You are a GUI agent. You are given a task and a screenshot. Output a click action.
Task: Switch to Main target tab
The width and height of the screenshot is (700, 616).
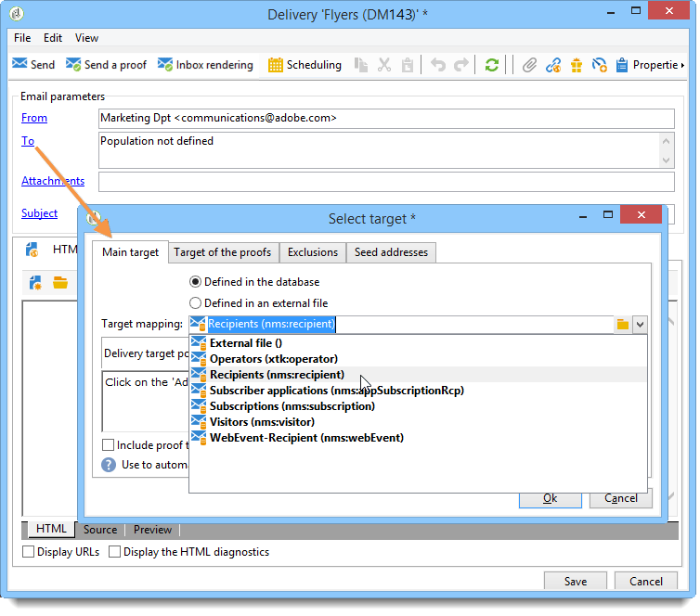point(130,252)
